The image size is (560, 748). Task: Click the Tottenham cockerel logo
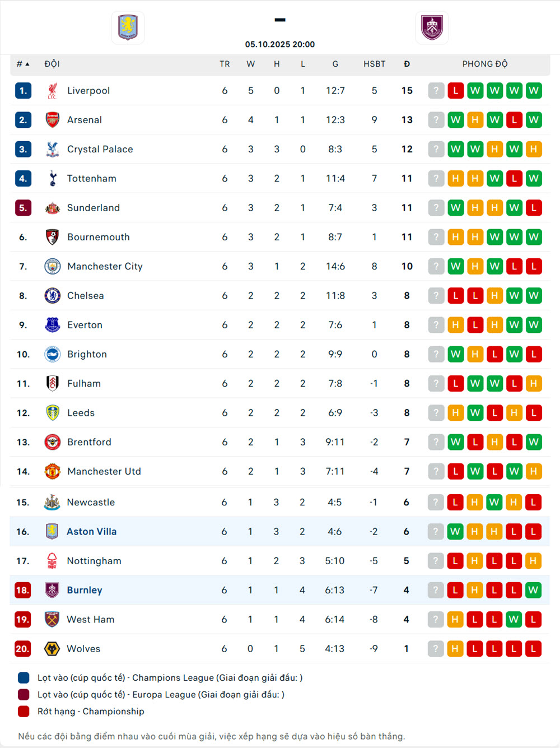53,179
